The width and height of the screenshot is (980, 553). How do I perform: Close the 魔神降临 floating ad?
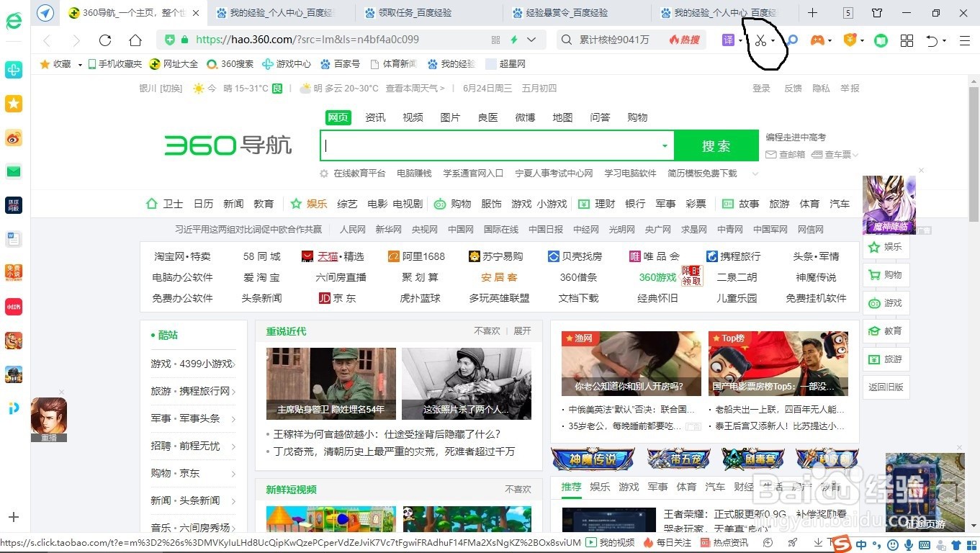pos(921,171)
